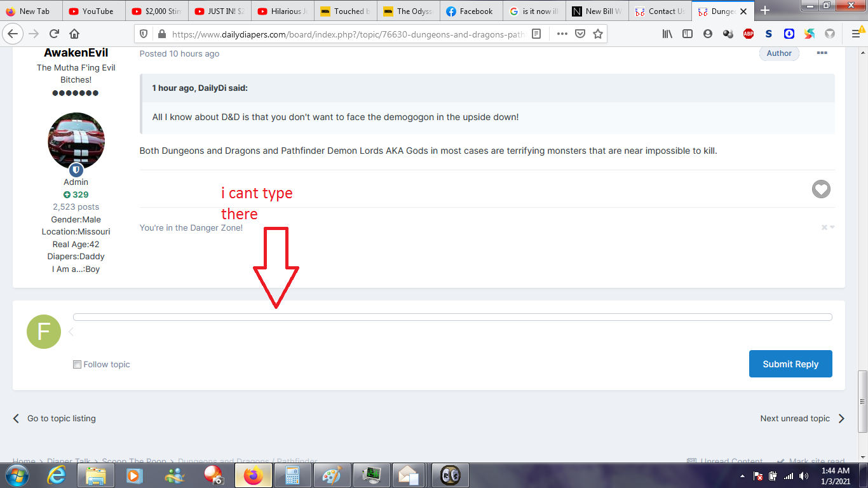Click inside the reply editor field

pyautogui.click(x=452, y=317)
